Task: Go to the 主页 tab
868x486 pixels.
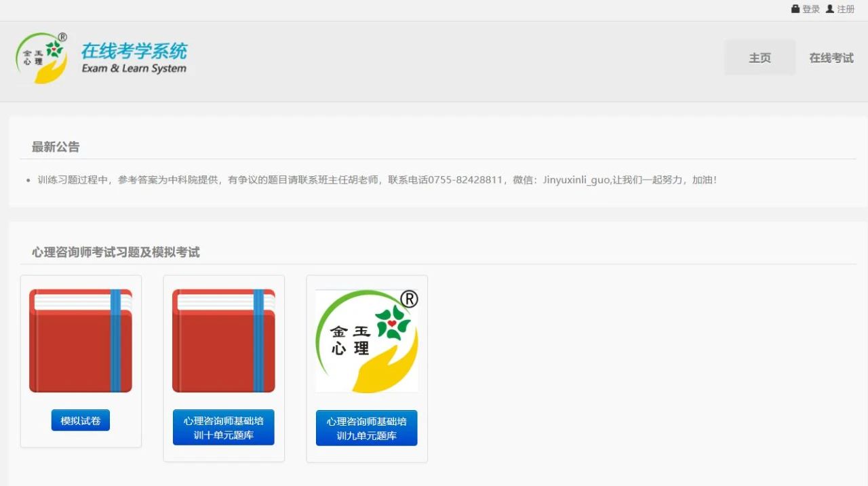Action: (x=759, y=58)
